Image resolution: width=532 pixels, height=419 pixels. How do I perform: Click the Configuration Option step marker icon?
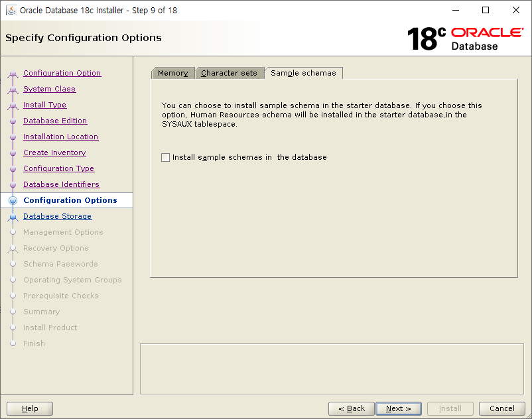[x=13, y=74]
